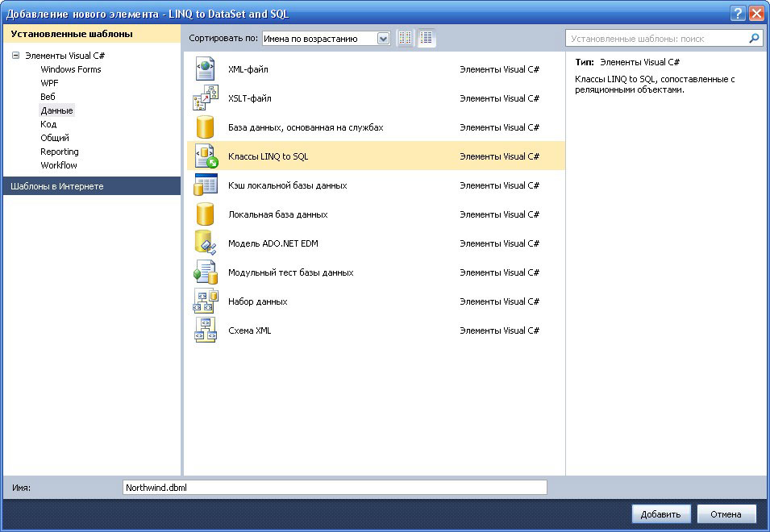Open the dialog help question-mark button
The width and height of the screenshot is (770, 532).
pos(738,13)
